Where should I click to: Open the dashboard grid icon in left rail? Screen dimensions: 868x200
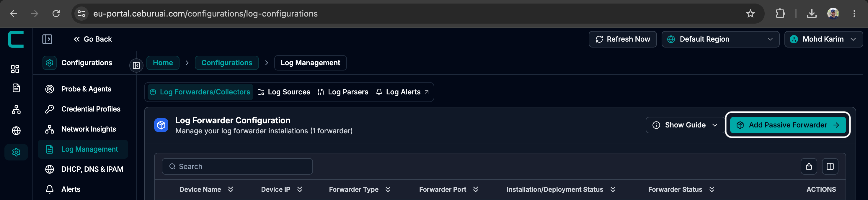[x=15, y=69]
